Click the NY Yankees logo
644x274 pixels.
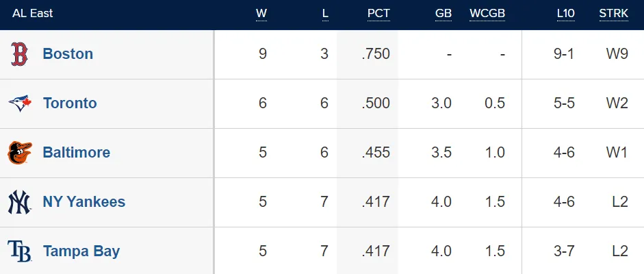pos(19,202)
